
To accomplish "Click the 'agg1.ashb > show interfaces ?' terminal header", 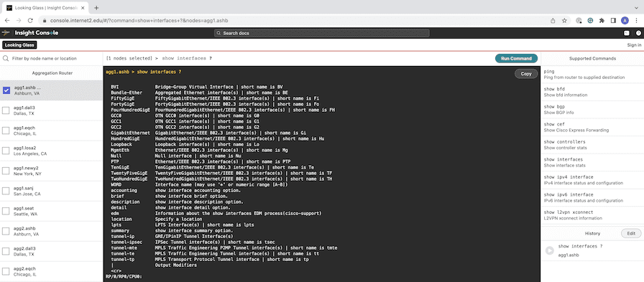I will 143,72.
